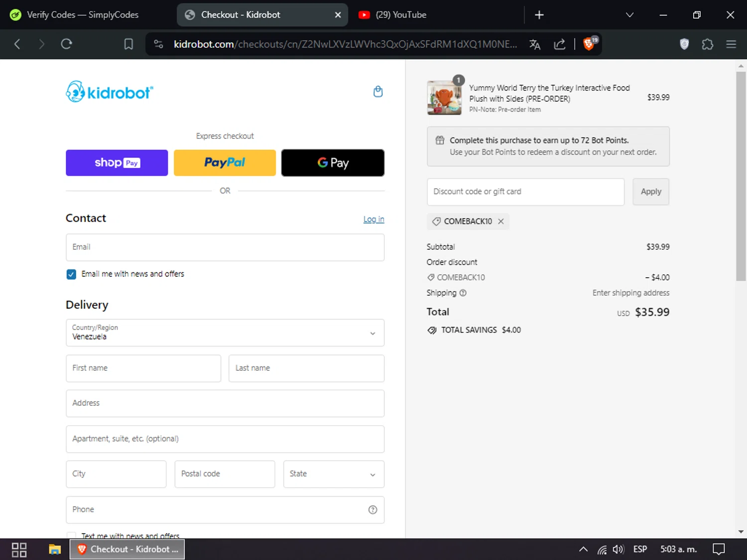The height and width of the screenshot is (560, 747).
Task: Open the Windows notification center
Action: (719, 550)
